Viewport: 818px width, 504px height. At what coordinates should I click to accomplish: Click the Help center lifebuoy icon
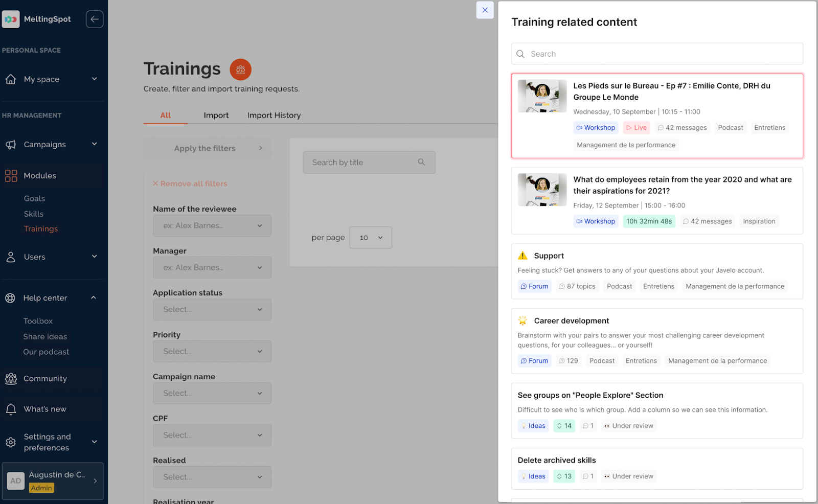[10, 298]
